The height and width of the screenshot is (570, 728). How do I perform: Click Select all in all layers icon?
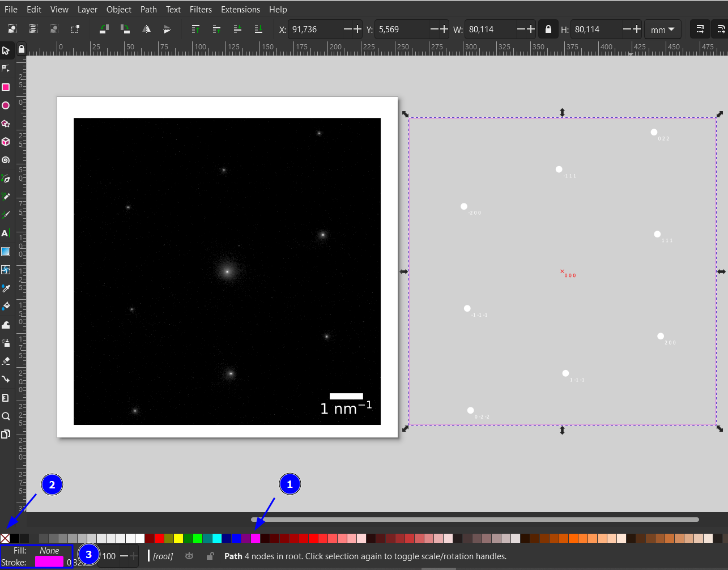[33, 29]
